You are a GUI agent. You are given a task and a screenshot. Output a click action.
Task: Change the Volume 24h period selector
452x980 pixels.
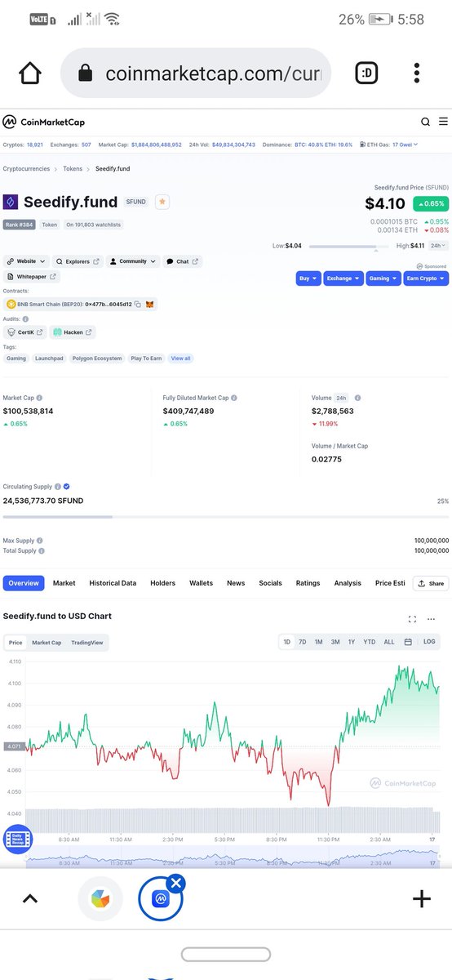point(342,398)
